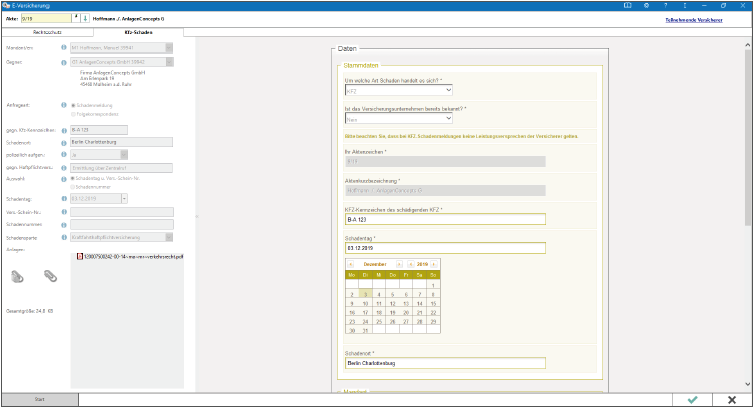Select day 20 in December calendar
The image size is (754, 408).
406,313
